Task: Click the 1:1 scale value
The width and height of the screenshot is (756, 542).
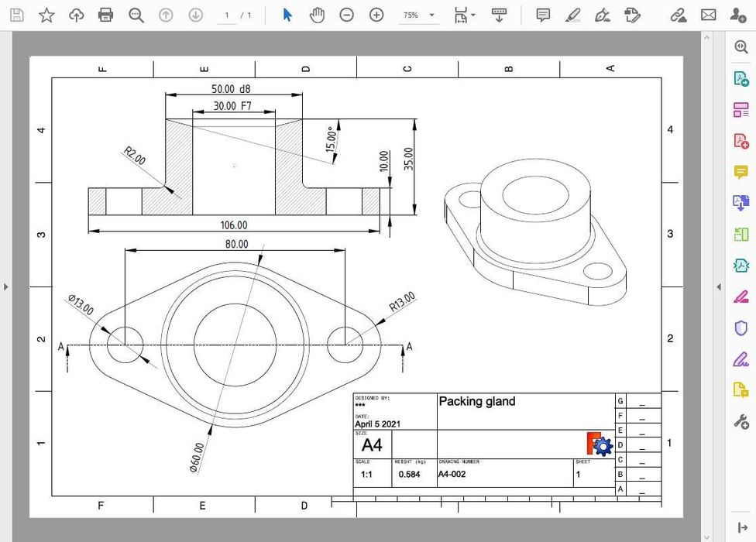Action: (x=366, y=475)
